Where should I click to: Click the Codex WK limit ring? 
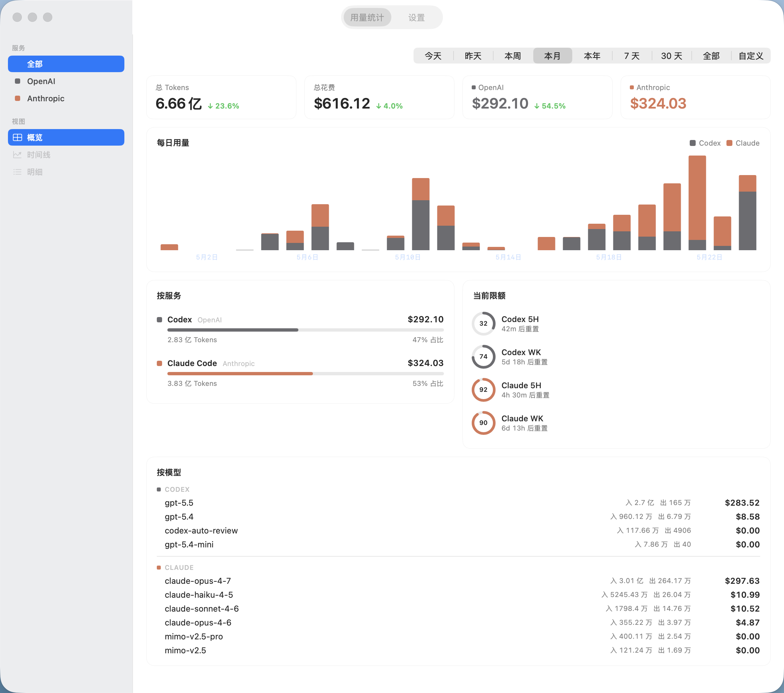tap(483, 356)
